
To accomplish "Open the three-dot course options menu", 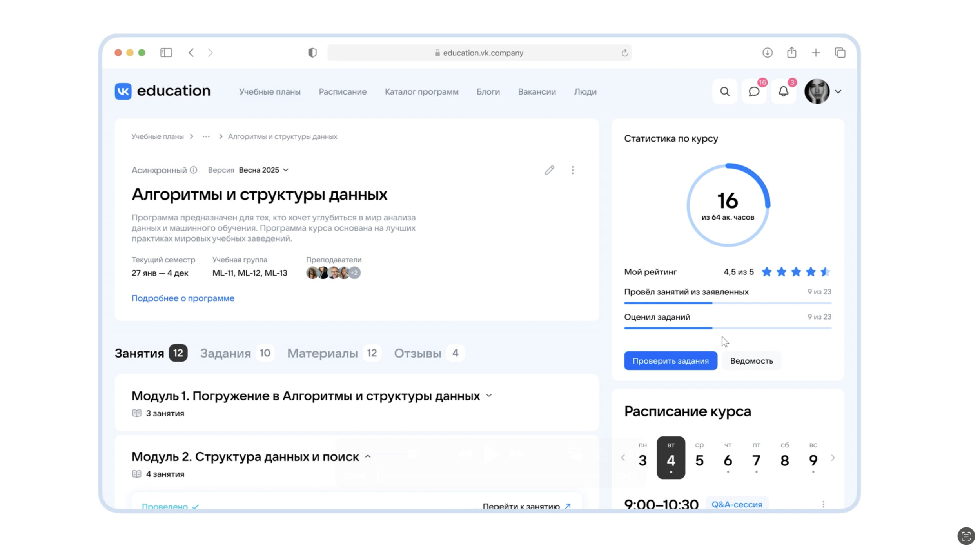I will (573, 170).
